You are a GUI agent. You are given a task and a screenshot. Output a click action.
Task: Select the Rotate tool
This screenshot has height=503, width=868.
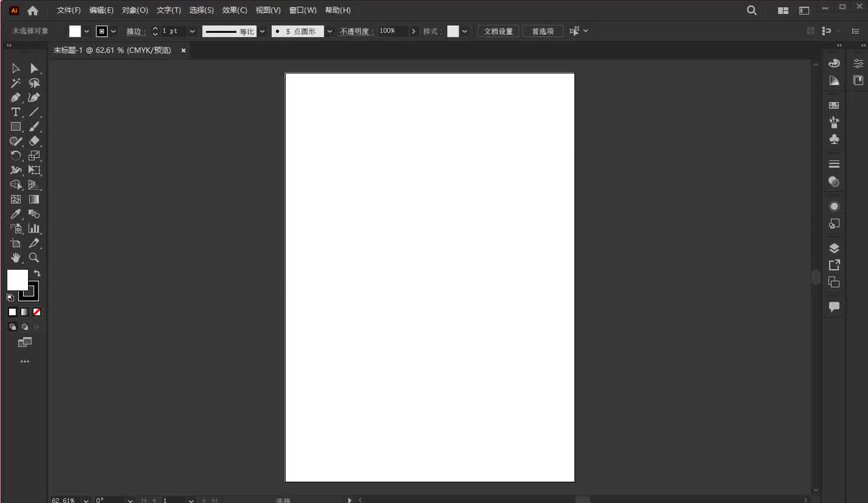(x=15, y=156)
